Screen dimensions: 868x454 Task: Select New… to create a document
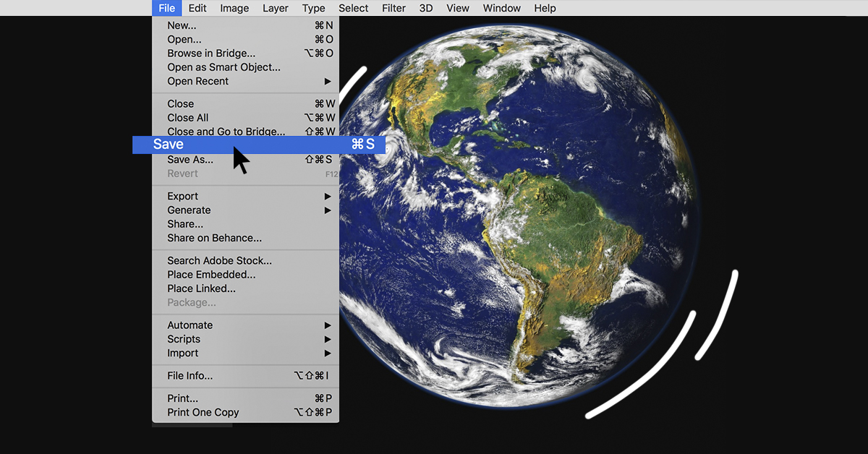(x=182, y=26)
